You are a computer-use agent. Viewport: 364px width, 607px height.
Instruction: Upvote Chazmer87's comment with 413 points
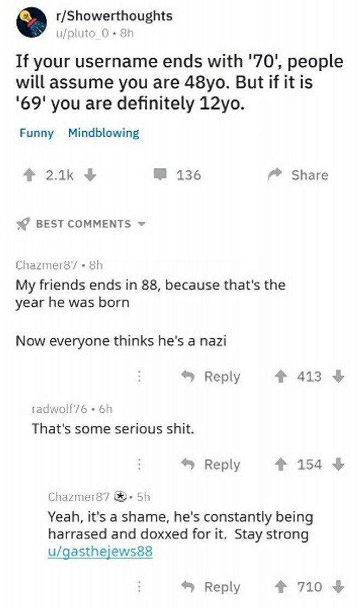tap(280, 376)
